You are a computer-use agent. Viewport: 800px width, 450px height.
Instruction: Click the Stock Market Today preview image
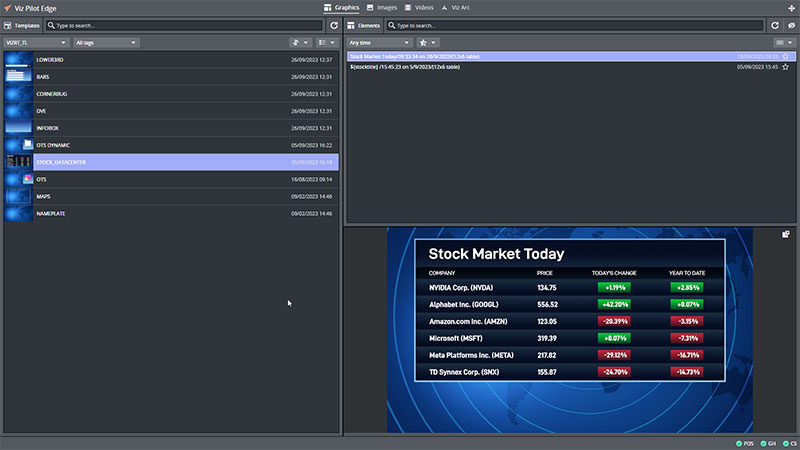[x=570, y=330]
